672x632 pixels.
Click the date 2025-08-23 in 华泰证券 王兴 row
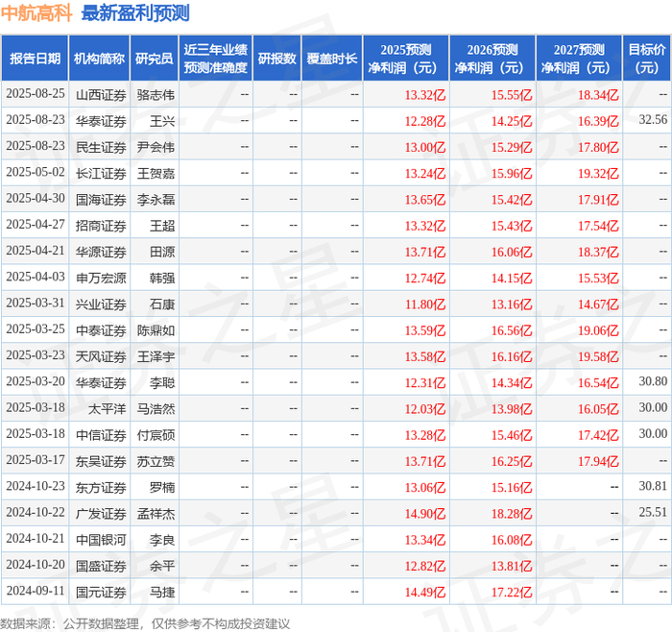coord(36,120)
